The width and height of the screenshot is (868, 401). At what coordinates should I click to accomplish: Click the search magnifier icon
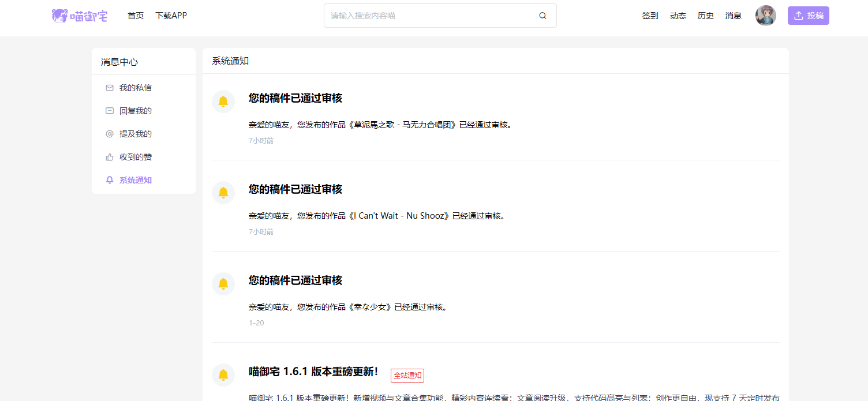click(542, 16)
